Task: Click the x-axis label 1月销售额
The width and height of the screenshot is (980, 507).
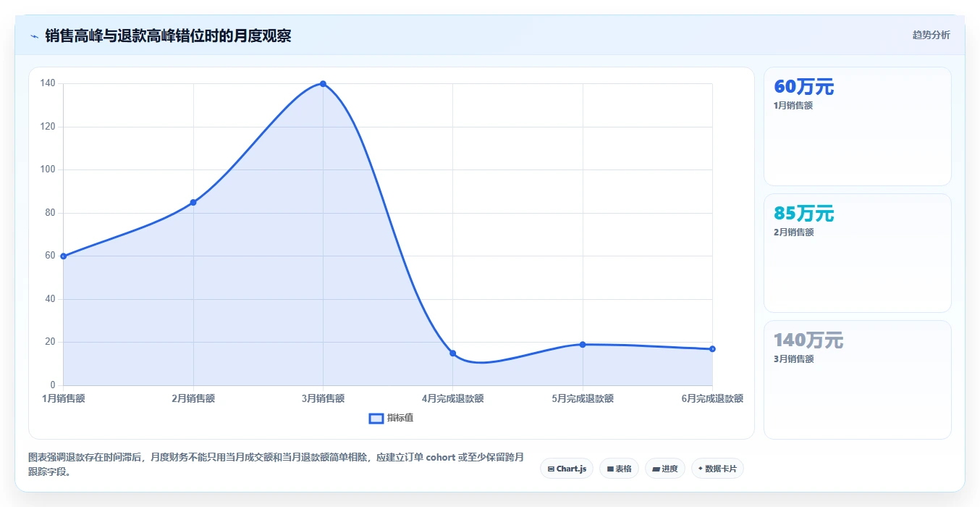Action: 64,398
